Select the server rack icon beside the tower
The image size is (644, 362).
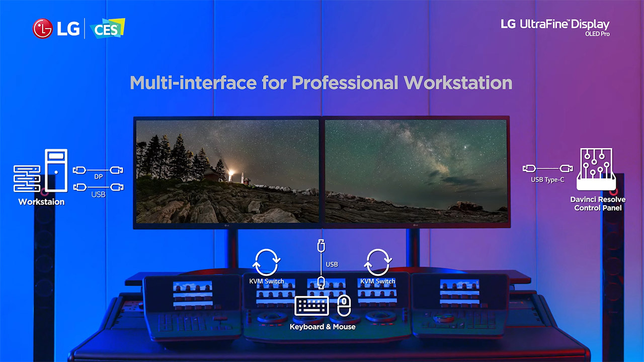tap(27, 179)
